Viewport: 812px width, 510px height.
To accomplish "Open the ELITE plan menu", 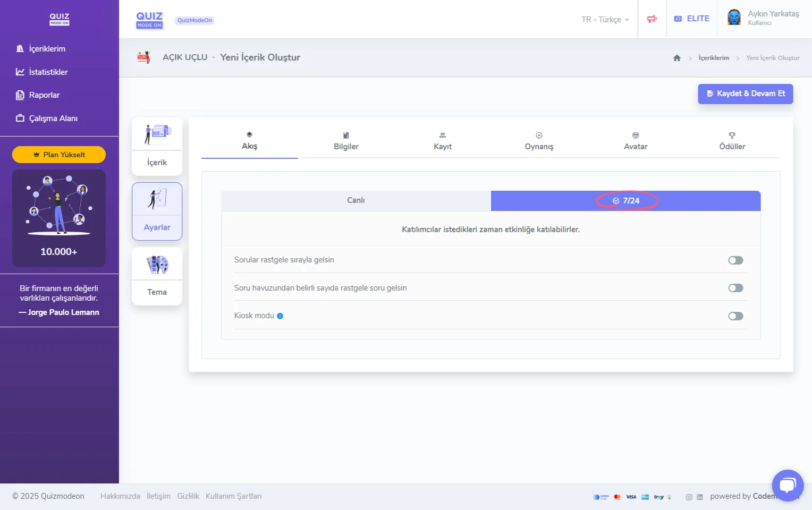I will click(x=692, y=19).
